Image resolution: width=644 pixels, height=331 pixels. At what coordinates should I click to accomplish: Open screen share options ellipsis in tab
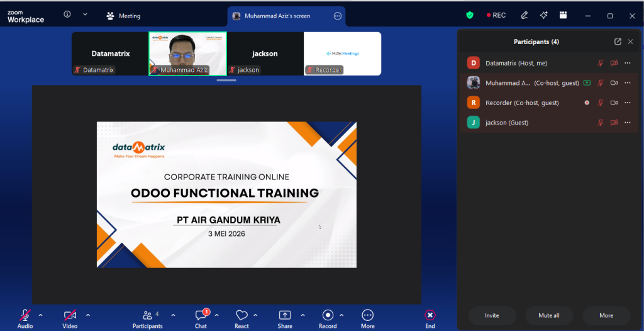tap(338, 16)
